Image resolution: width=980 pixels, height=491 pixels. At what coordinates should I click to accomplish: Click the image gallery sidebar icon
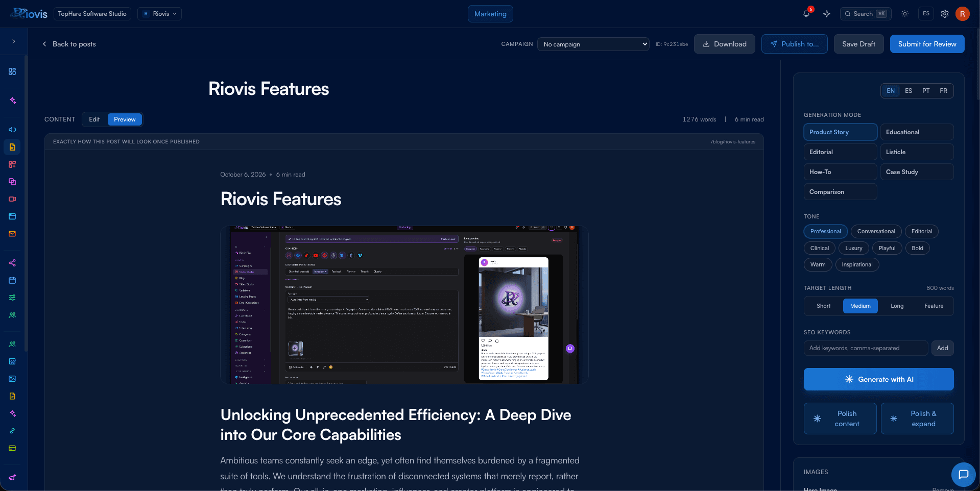pos(12,379)
